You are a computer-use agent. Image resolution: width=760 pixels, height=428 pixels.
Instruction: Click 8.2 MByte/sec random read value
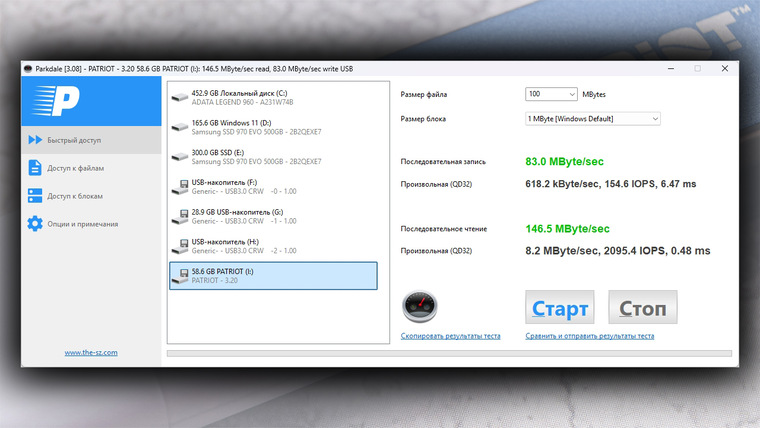point(618,251)
